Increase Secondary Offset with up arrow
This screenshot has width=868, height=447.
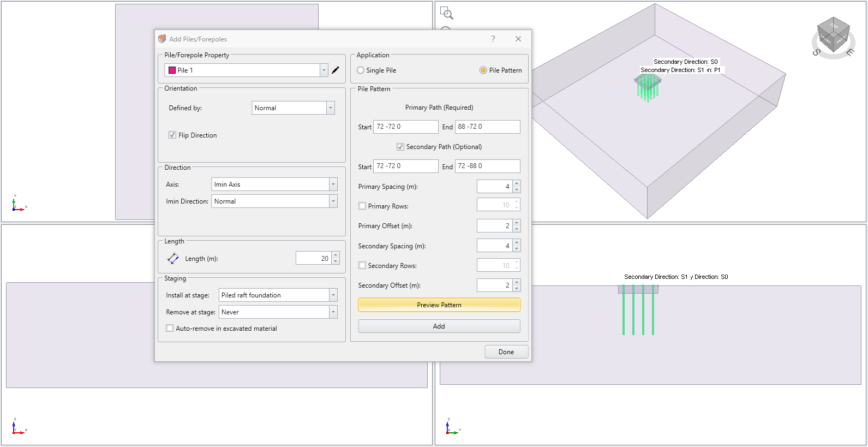coord(517,282)
